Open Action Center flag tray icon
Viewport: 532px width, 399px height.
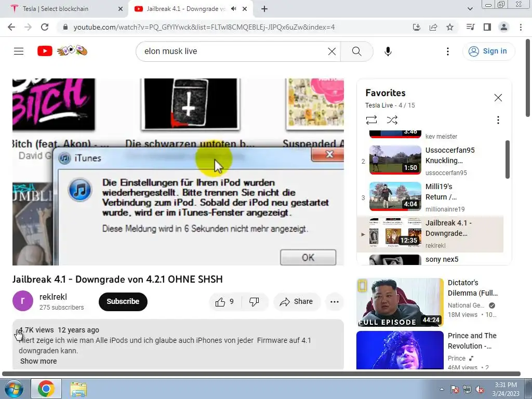click(454, 390)
